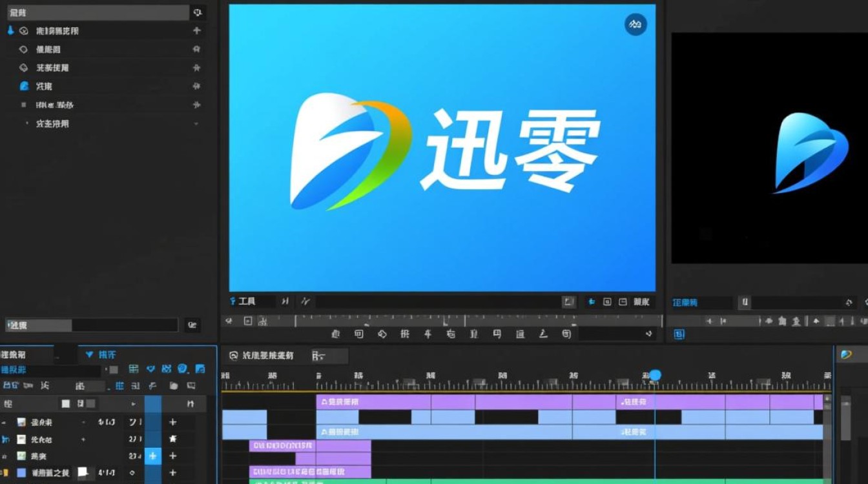Toggle the star on the blue page icon row
The height and width of the screenshot is (484, 868).
(x=196, y=86)
